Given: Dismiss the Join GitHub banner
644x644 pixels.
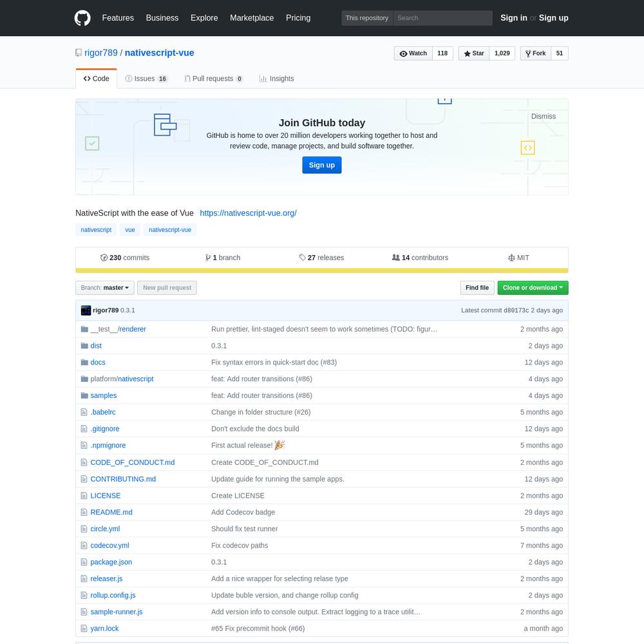Looking at the screenshot, I should [x=544, y=116].
